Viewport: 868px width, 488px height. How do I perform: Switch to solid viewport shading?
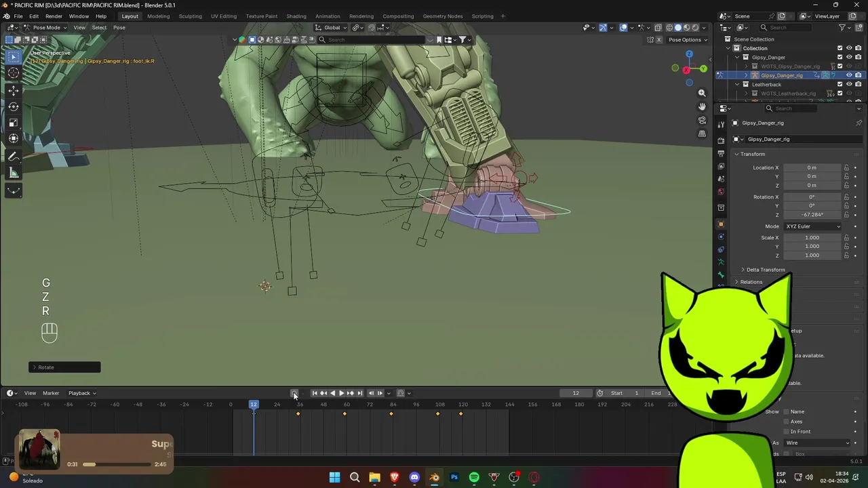point(677,28)
